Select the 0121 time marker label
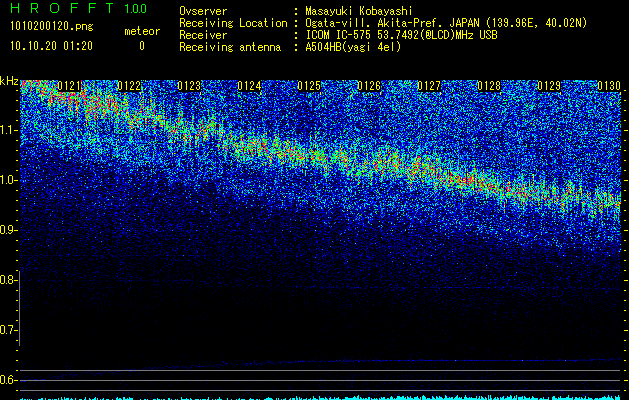629x400 pixels. coord(69,86)
